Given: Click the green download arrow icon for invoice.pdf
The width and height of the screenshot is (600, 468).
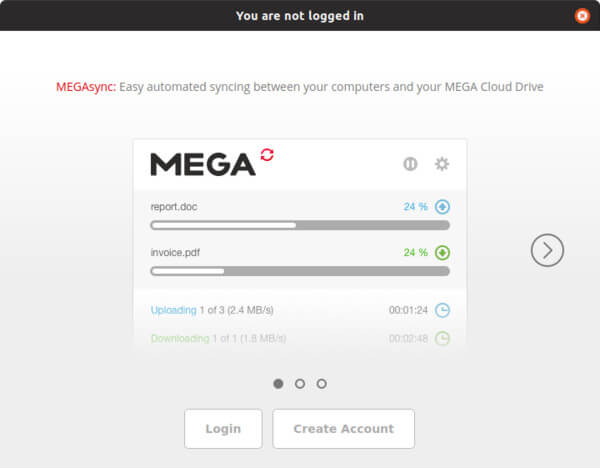Looking at the screenshot, I should (442, 253).
